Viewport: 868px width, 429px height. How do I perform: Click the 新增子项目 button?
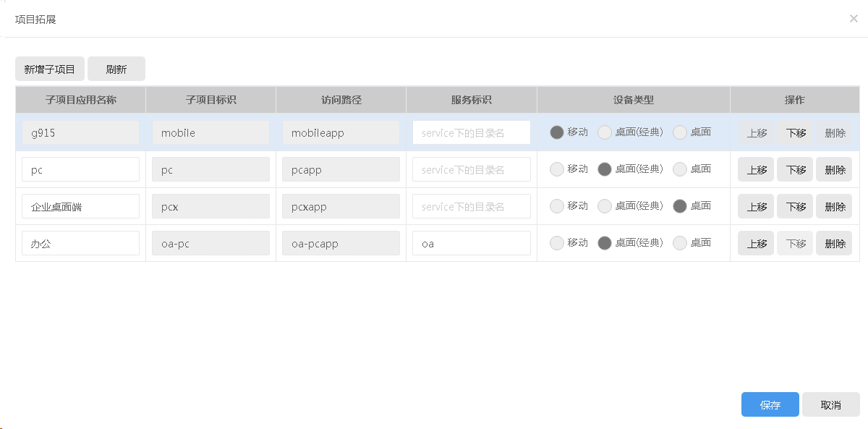(50, 69)
